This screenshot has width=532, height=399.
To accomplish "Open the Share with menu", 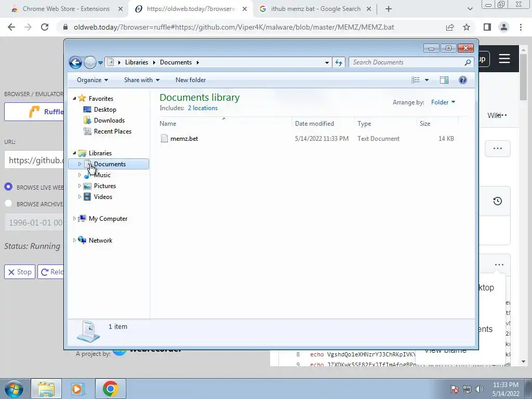I will (141, 80).
